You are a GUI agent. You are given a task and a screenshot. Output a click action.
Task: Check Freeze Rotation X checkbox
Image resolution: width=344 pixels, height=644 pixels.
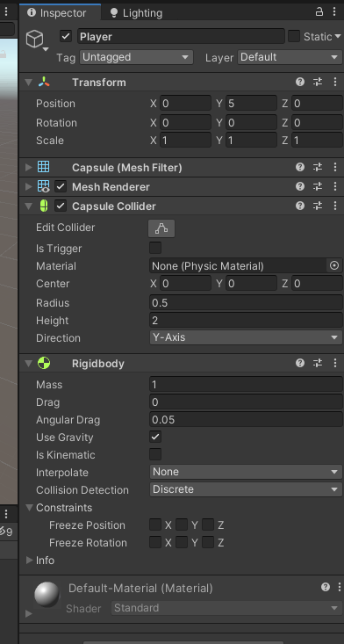pyautogui.click(x=155, y=543)
